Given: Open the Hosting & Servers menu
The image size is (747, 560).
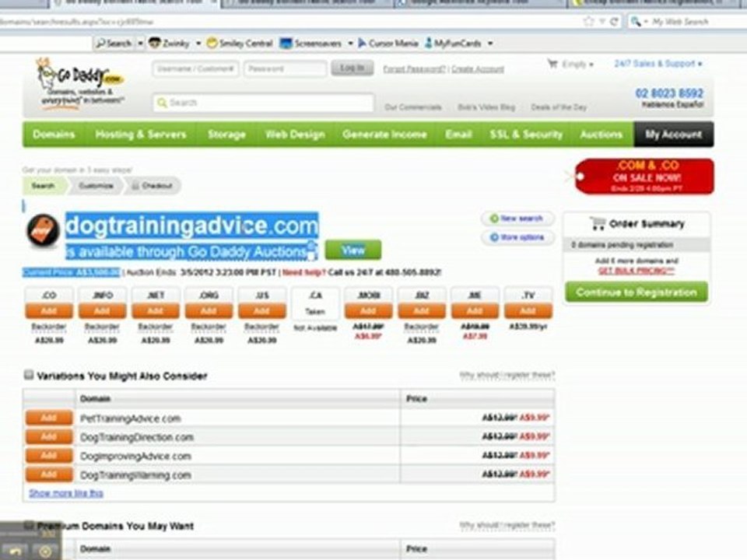Looking at the screenshot, I should pos(141,135).
